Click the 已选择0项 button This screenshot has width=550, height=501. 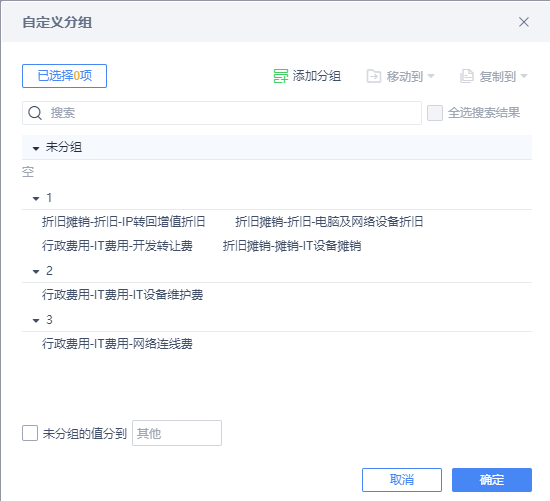coord(64,76)
